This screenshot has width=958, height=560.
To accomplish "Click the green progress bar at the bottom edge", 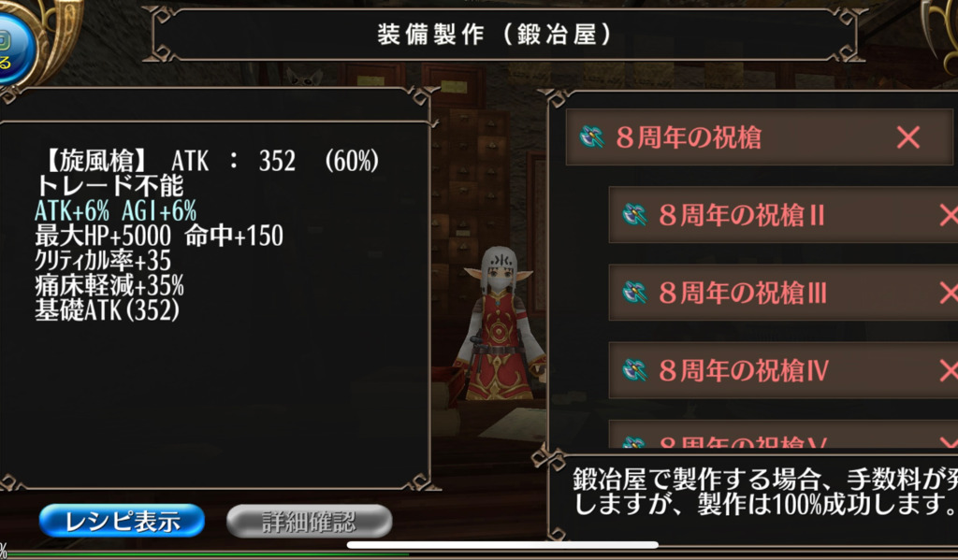I will [205, 554].
